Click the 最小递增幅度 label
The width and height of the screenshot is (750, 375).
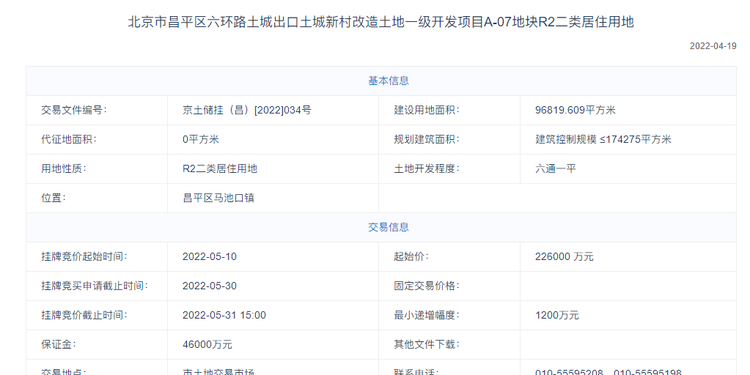[x=427, y=315]
